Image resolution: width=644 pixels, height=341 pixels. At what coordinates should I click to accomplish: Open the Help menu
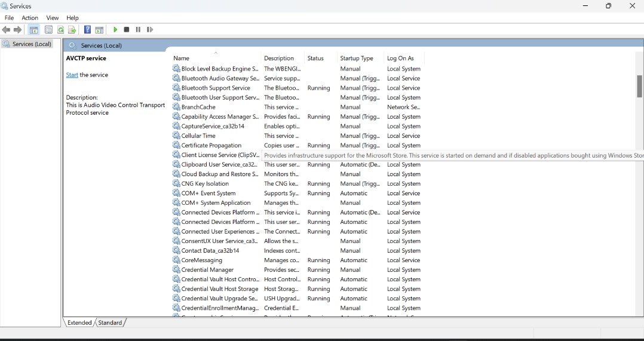coord(72,18)
